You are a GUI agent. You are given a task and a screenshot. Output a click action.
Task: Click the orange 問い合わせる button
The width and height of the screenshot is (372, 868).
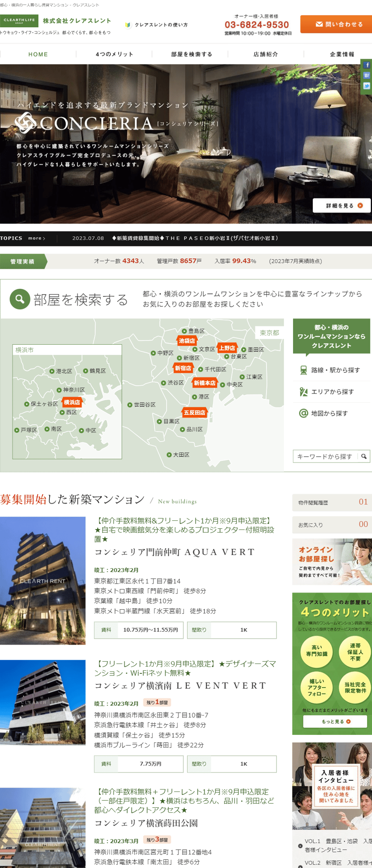pyautogui.click(x=336, y=24)
